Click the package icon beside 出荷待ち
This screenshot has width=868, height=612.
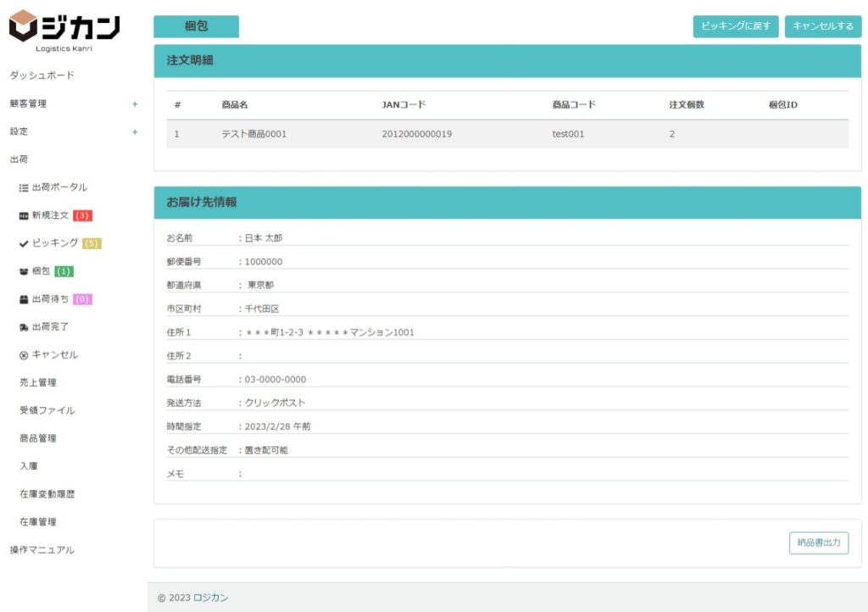point(24,299)
